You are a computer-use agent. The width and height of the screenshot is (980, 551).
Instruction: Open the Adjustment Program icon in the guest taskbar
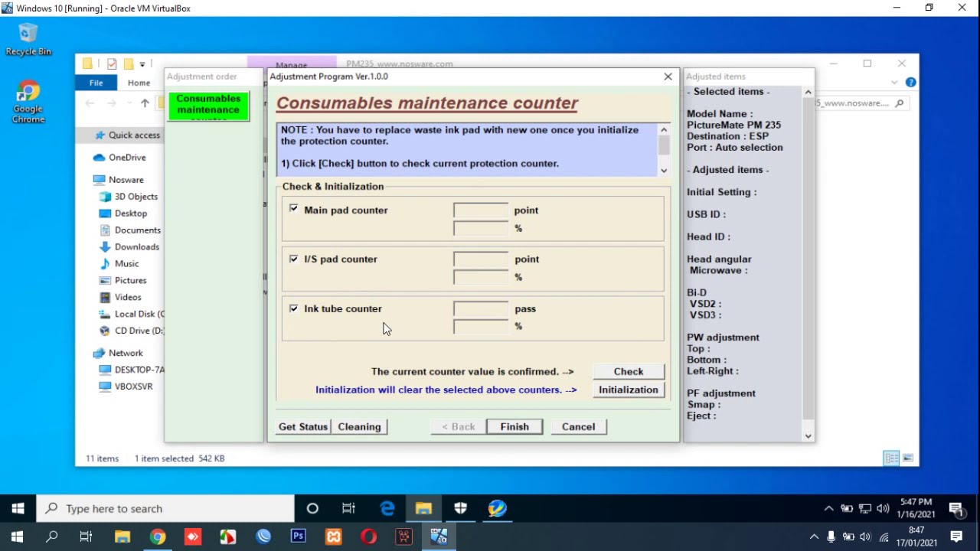tap(497, 508)
